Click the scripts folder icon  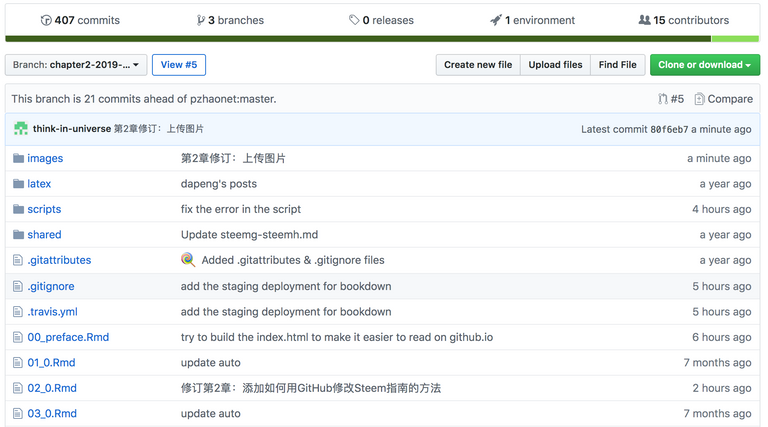coord(19,209)
